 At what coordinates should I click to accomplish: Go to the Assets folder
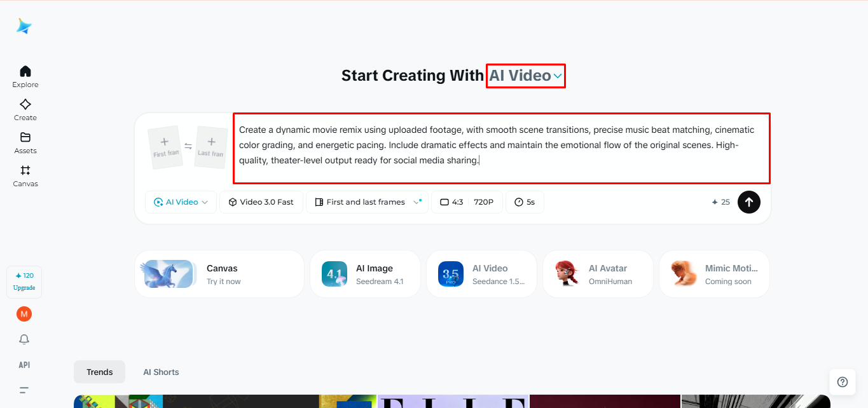25,142
